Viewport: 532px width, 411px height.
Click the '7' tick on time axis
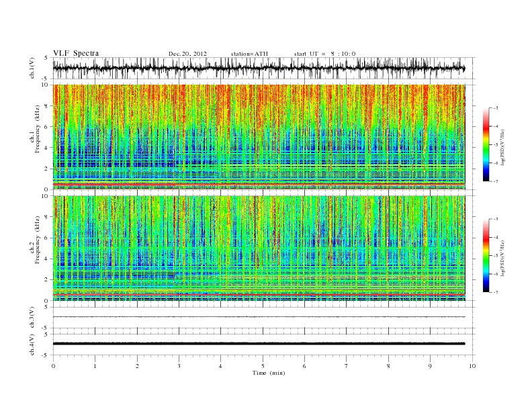(347, 366)
